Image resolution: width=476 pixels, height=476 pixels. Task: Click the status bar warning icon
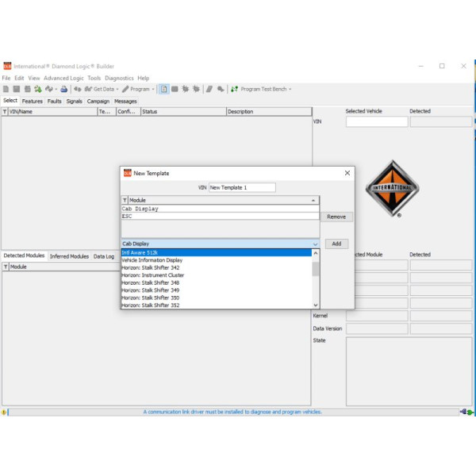(4, 412)
